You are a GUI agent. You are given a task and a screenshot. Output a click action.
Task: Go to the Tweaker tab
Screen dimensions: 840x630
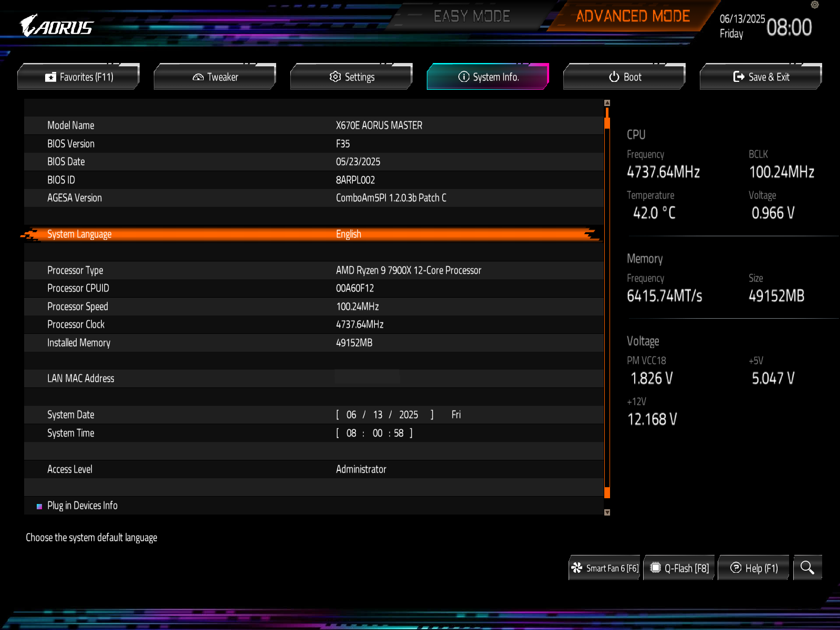215,77
